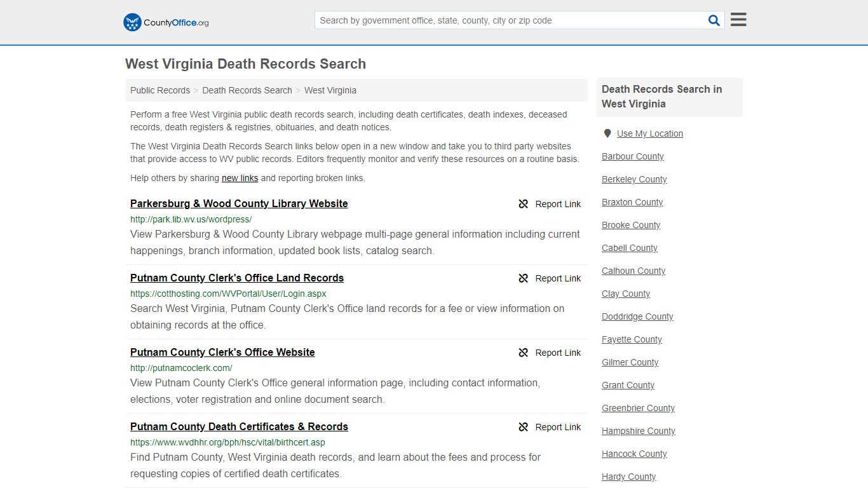Viewport: 868px width, 488px height.
Task: Select West Virginia breadcrumb
Action: 330,90
